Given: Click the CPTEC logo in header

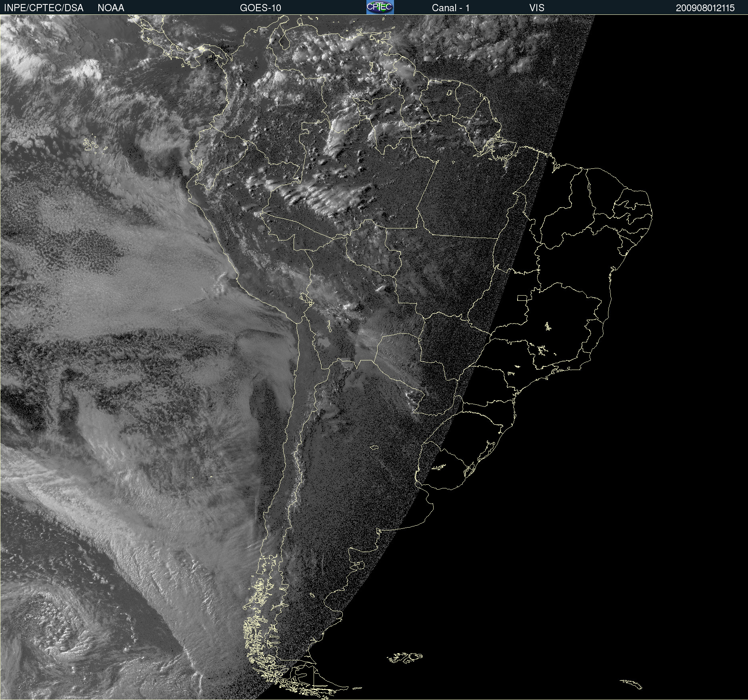Looking at the screenshot, I should click(x=380, y=7).
